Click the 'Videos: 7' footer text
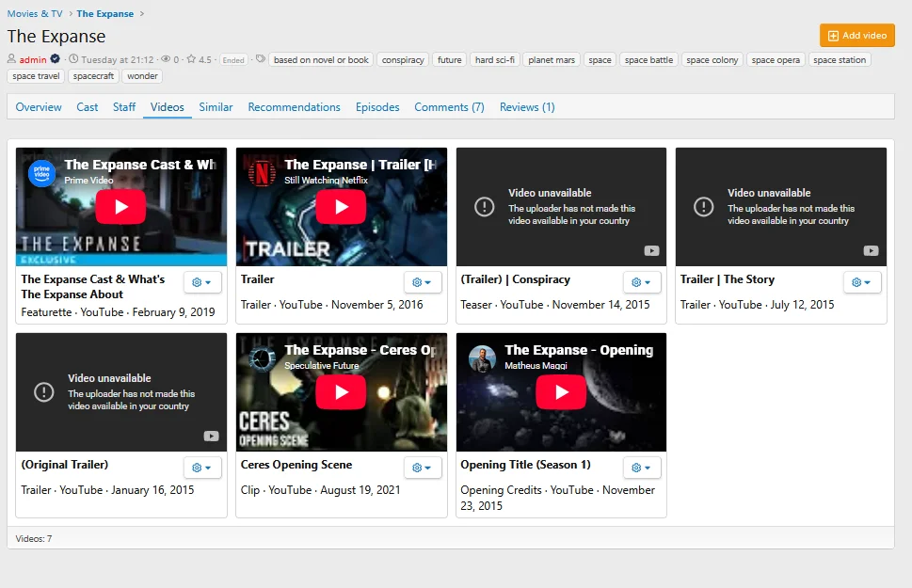This screenshot has height=588, width=912. (34, 538)
